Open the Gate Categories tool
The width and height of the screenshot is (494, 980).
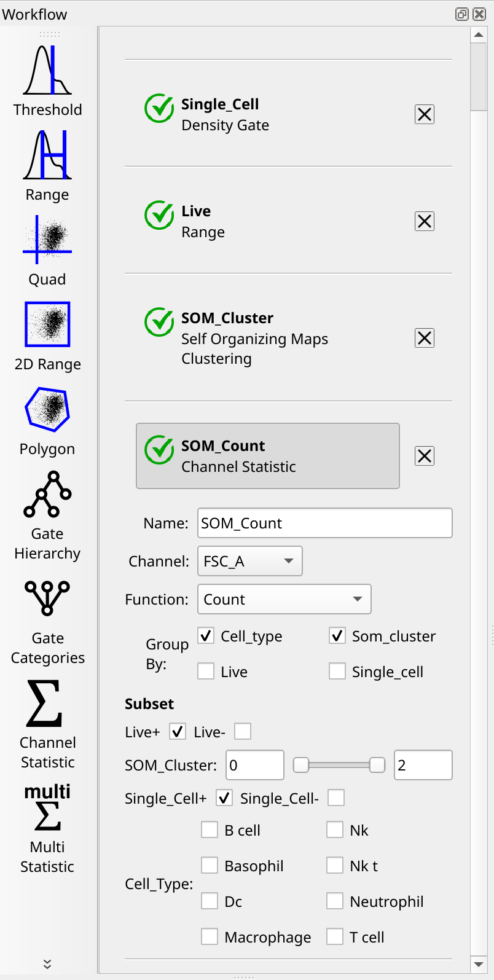pyautogui.click(x=47, y=619)
